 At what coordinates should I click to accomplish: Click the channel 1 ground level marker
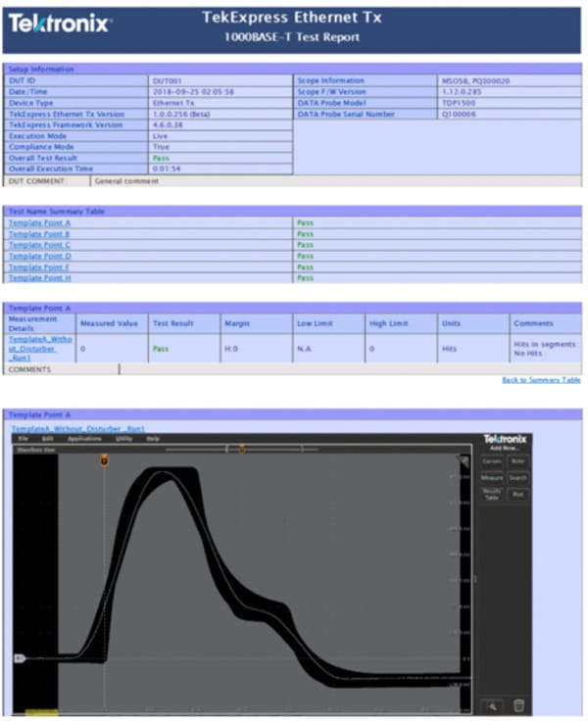19,658
